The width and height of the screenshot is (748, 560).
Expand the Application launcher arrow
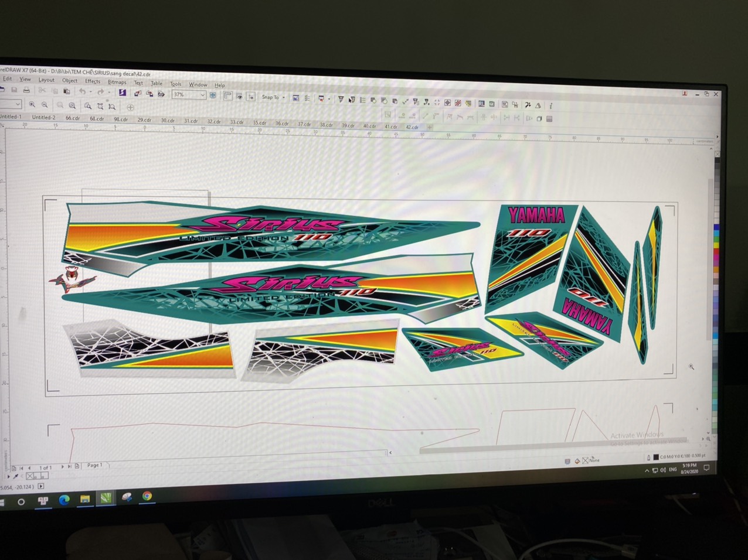(329, 99)
